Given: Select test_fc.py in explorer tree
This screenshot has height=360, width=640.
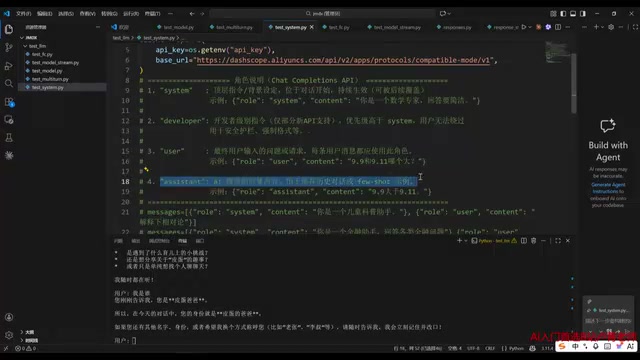Looking at the screenshot, I should pyautogui.click(x=42, y=54).
